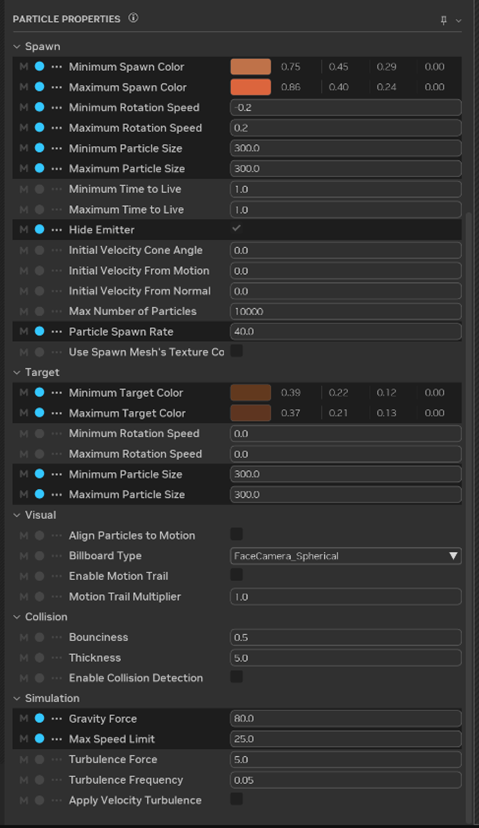The height and width of the screenshot is (828, 479).
Task: Click the Bounciness value field
Action: 346,637
